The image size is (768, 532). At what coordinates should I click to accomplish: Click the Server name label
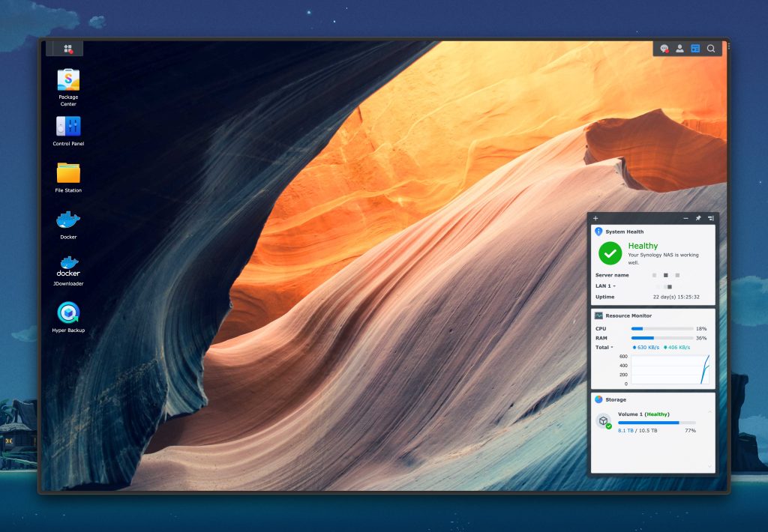(612, 275)
